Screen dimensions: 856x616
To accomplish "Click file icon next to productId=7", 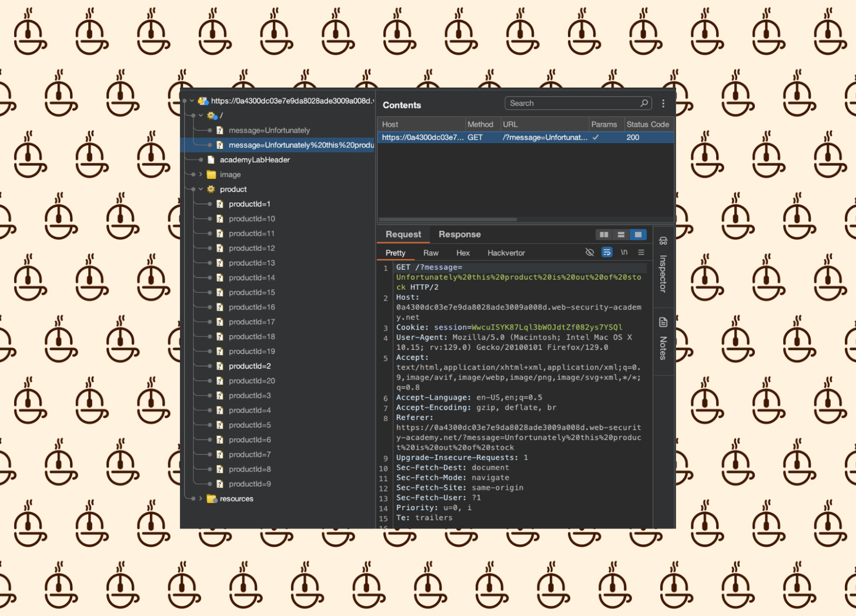I will 220,454.
